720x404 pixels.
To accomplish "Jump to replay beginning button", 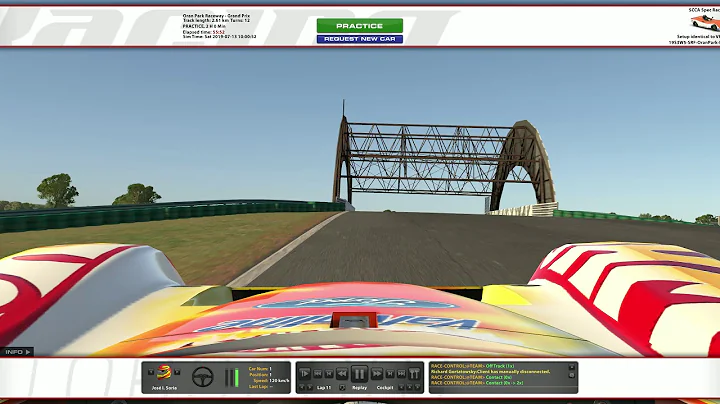I will (318, 374).
